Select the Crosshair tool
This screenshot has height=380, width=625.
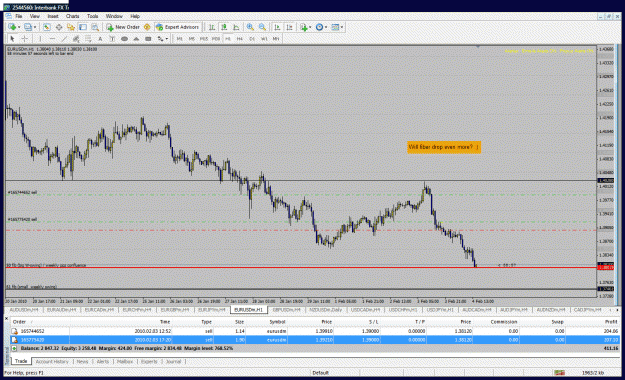24,39
